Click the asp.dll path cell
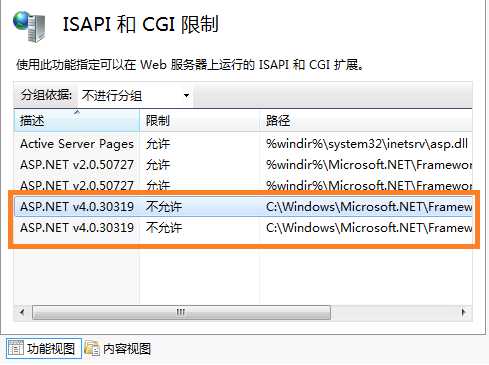The height and width of the screenshot is (365, 489). tap(367, 144)
